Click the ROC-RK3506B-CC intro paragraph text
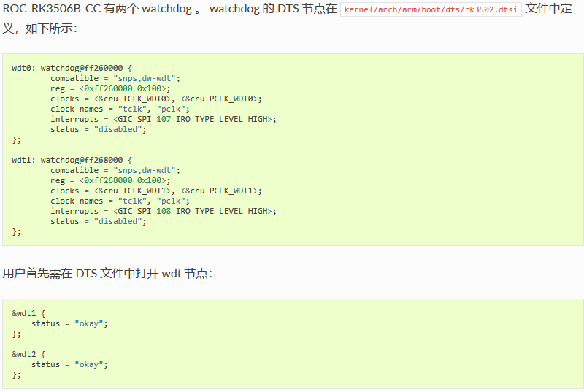 coord(288,18)
